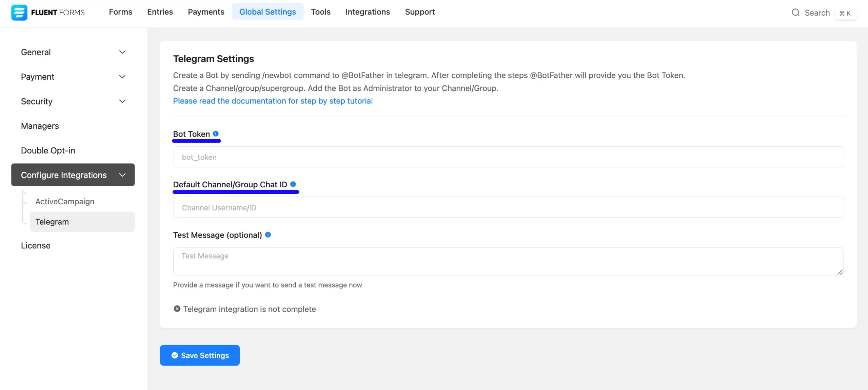Select the Global Settings tab
Viewport: 868px width, 390px height.
click(268, 12)
